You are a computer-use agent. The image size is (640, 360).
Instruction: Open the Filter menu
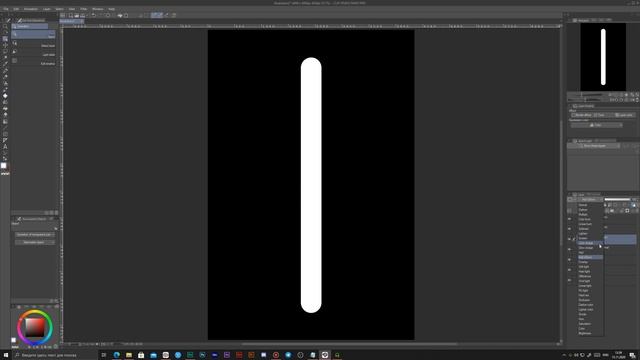[x=83, y=9]
